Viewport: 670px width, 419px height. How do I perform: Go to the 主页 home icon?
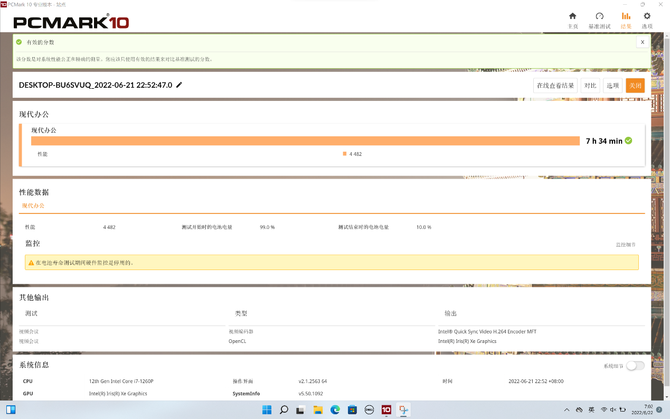pyautogui.click(x=572, y=19)
